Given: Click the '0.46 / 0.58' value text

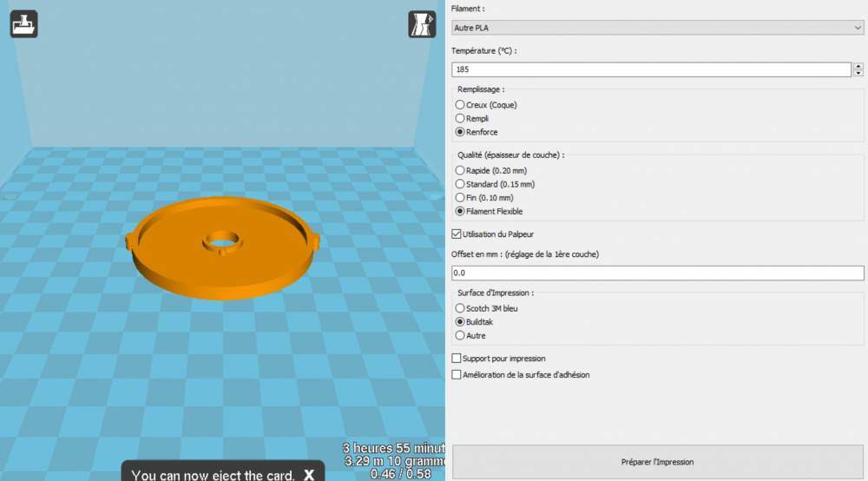Looking at the screenshot, I should coord(401,474).
